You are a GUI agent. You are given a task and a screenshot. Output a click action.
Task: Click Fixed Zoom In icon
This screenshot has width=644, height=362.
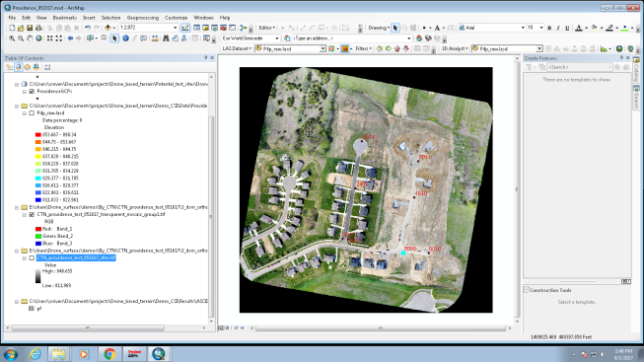pos(49,38)
